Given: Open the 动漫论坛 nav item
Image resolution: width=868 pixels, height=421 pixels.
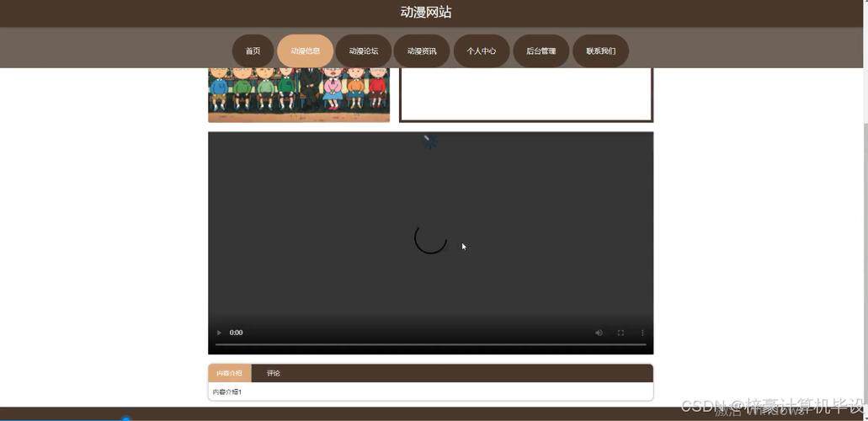Looking at the screenshot, I should pyautogui.click(x=363, y=51).
